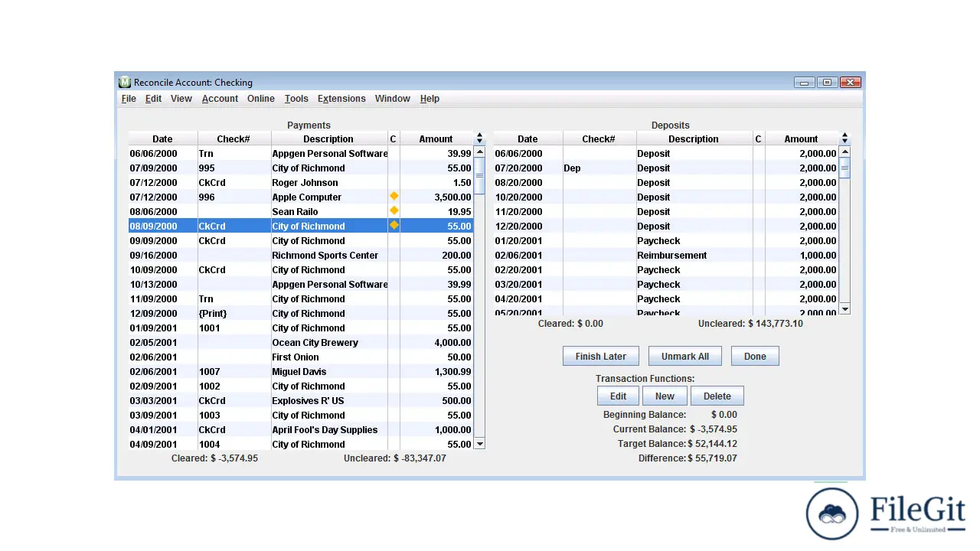The image size is (980, 551).
Task: Open the Help menu
Action: pos(430,99)
